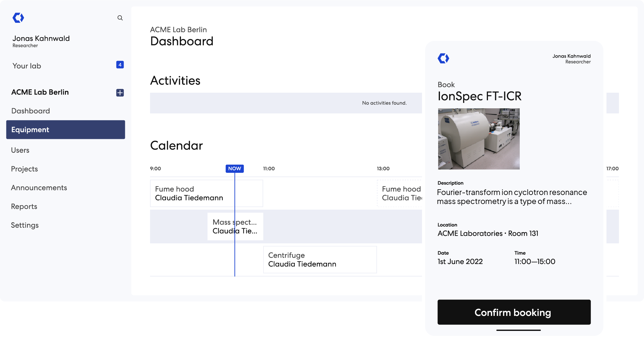644x339 pixels.
Task: Click the IonSpec FT-ICR equipment photo
Action: coord(479,139)
